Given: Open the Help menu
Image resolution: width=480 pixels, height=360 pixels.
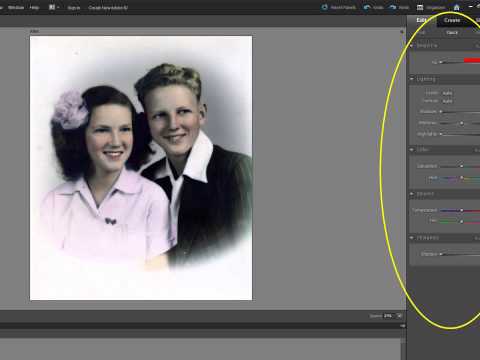Looking at the screenshot, I should click(34, 7).
